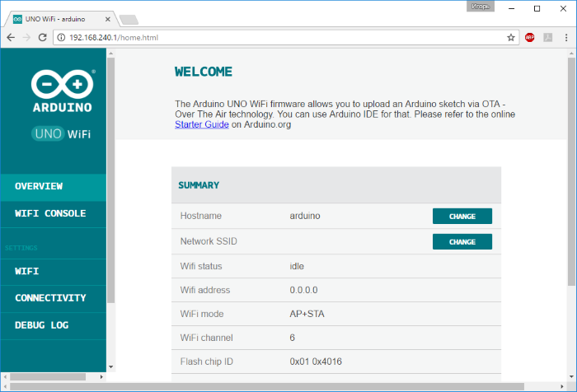The height and width of the screenshot is (392, 577).
Task: Click the WiFi mode value 'AP+STA'
Action: click(307, 314)
